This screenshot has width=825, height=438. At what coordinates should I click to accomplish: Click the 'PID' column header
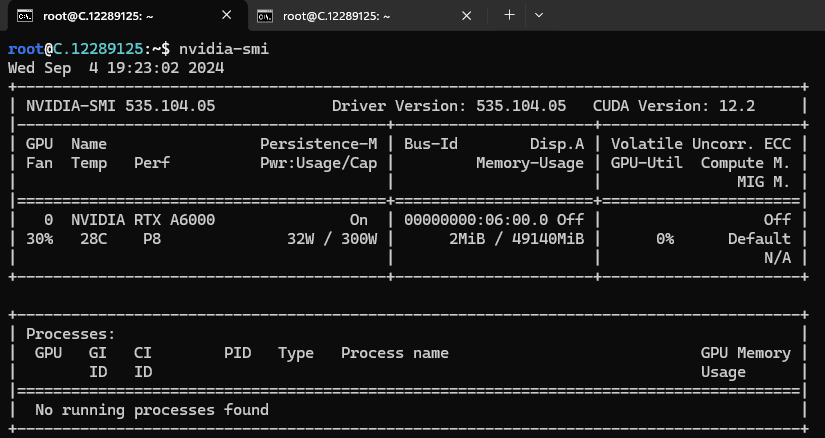coord(237,353)
